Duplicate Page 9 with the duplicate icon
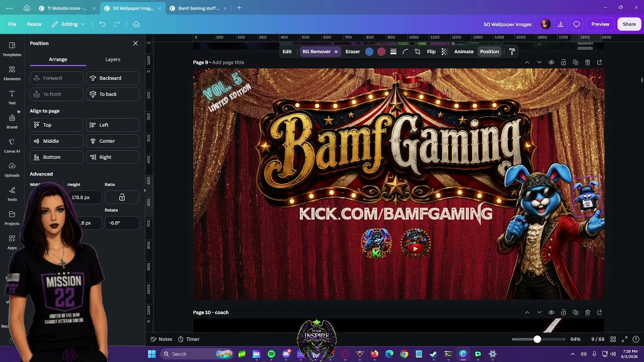 576,62
